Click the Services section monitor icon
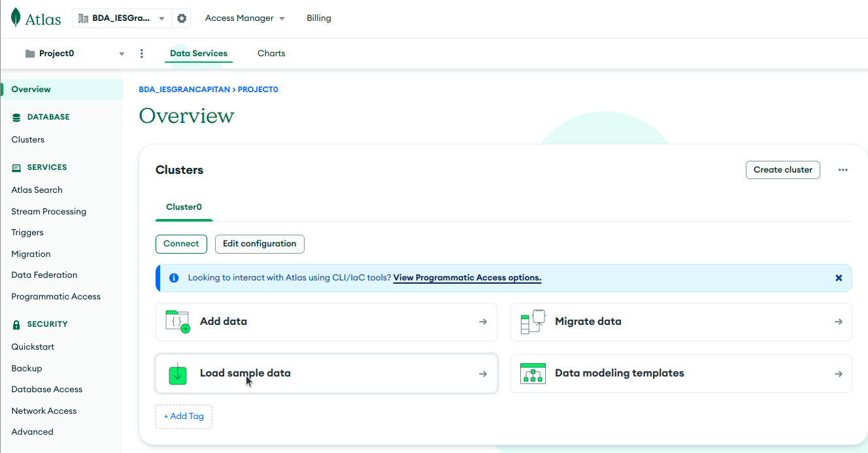This screenshot has height=453, width=868. pyautogui.click(x=16, y=167)
